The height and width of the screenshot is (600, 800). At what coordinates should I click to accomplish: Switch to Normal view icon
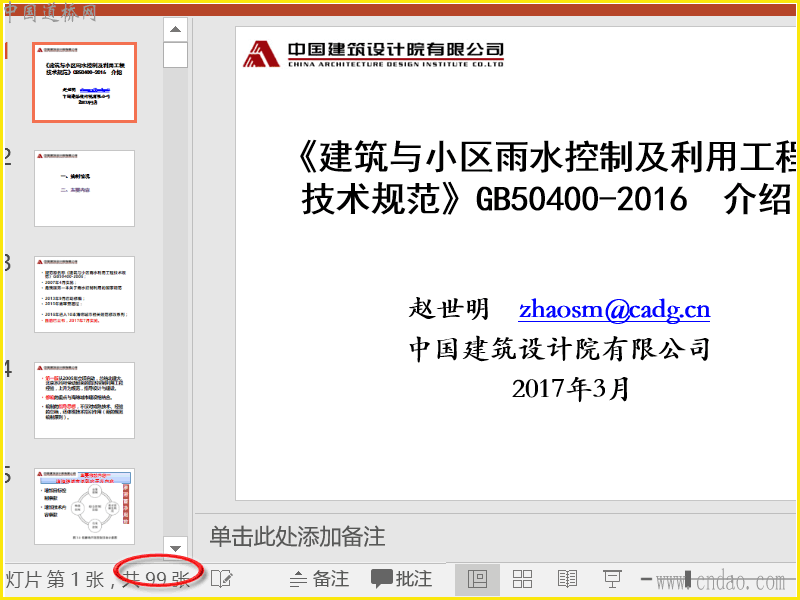click(x=478, y=579)
